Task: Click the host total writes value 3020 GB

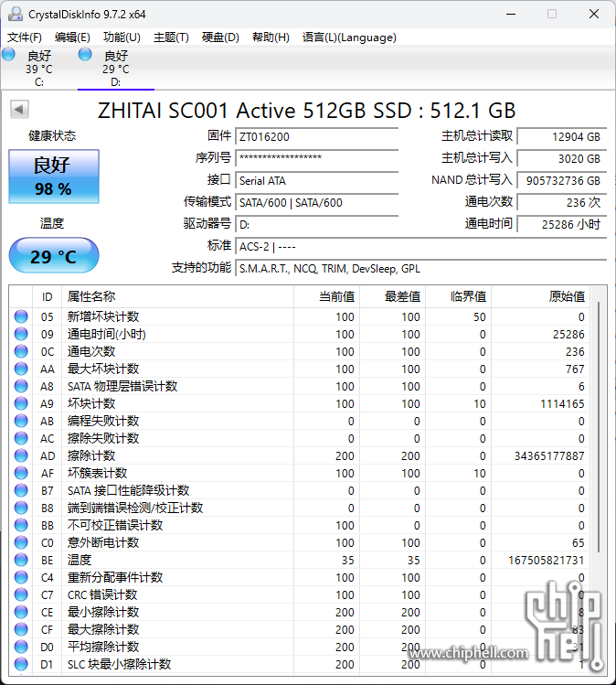Action: pos(562,158)
